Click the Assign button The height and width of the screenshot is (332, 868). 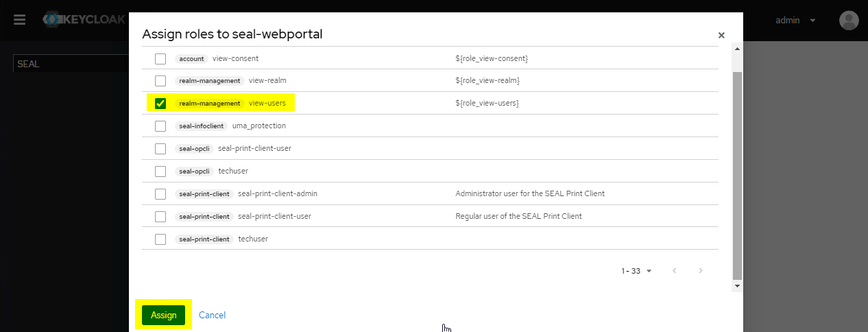pos(163,315)
